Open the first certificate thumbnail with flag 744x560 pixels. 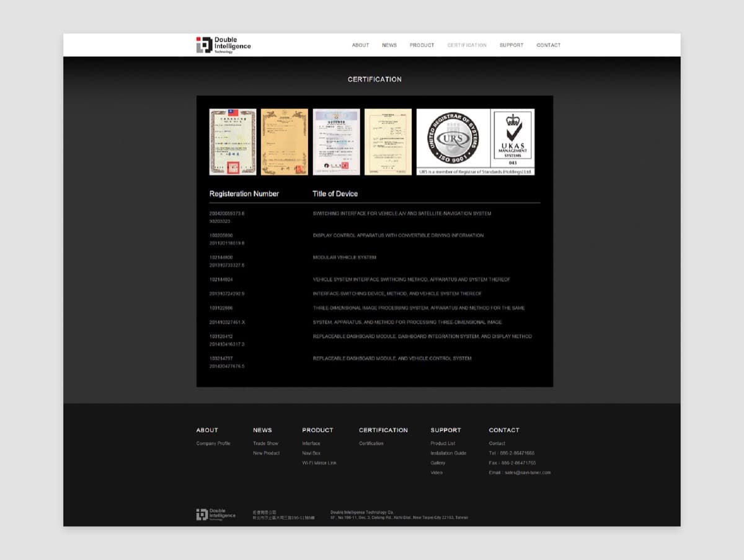pyautogui.click(x=232, y=142)
